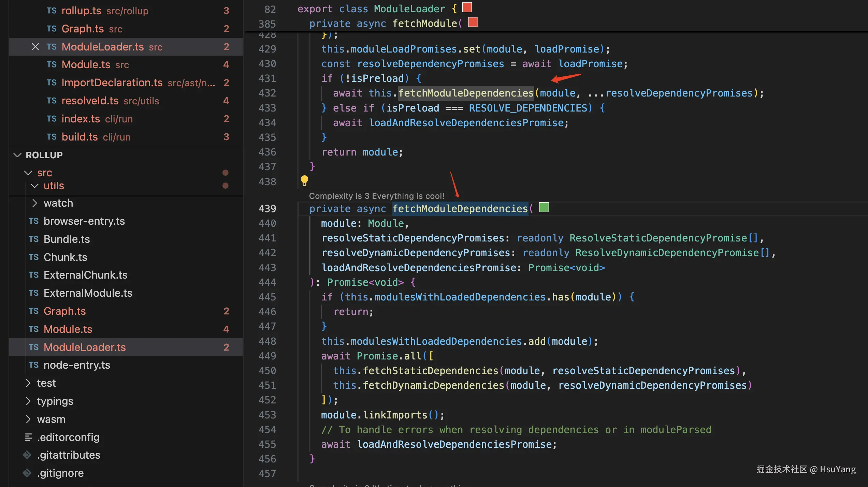Open Graph.ts from open editors list
The height and width of the screenshot is (487, 868).
(83, 29)
